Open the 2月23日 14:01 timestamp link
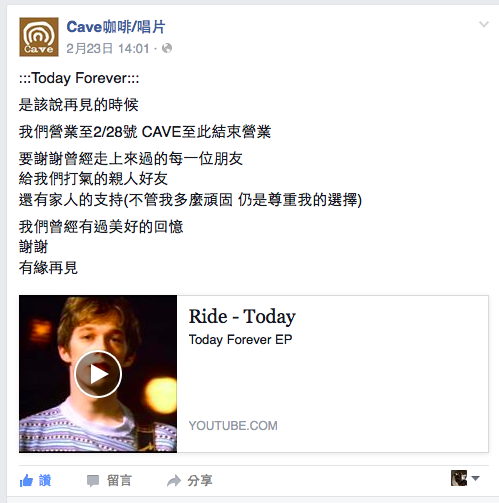499x503 pixels. click(x=108, y=49)
